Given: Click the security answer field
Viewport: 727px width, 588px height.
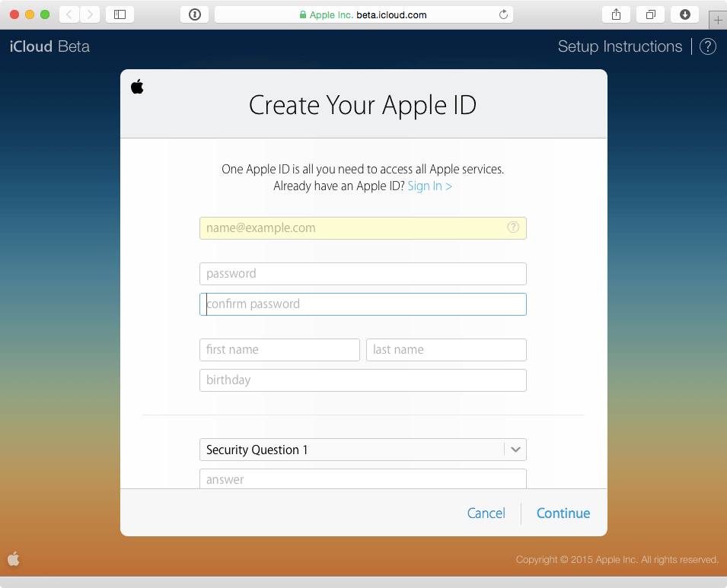Looking at the screenshot, I should pyautogui.click(x=362, y=478).
